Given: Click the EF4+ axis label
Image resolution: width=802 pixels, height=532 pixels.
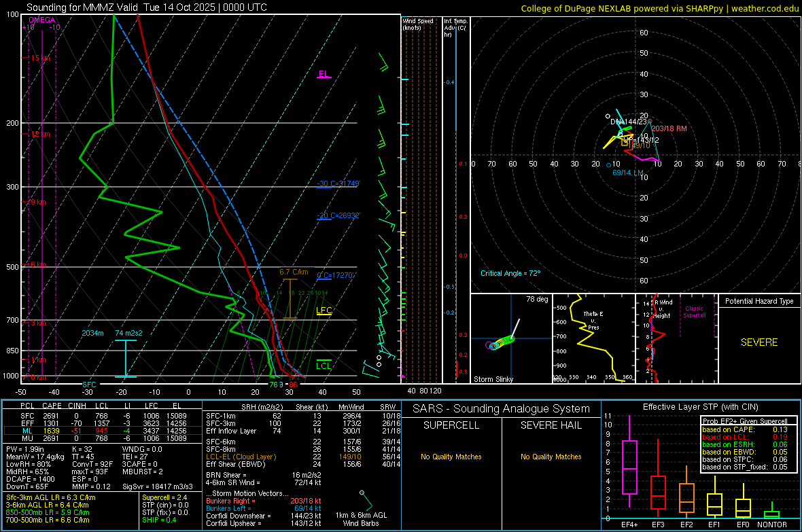Looking at the screenshot, I should coord(629,525).
